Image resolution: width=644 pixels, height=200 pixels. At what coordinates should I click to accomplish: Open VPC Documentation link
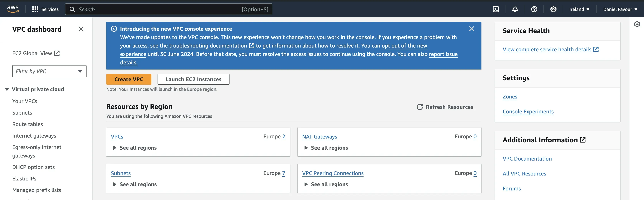(x=527, y=159)
